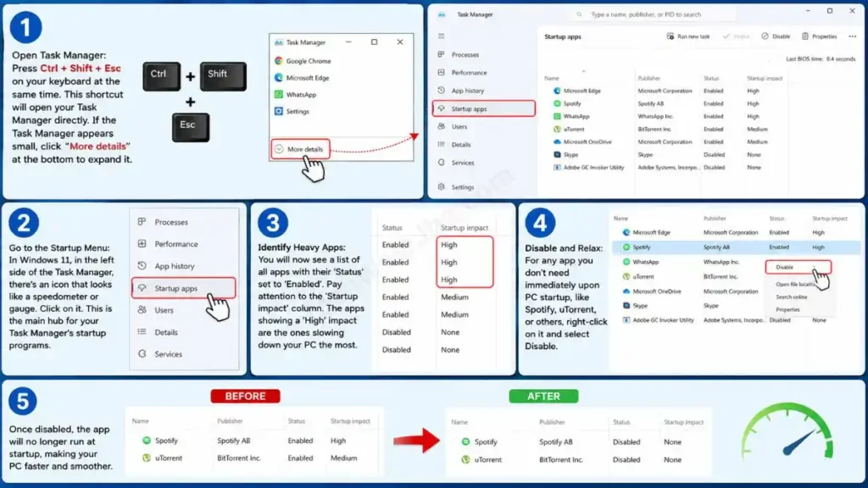Click uTorrent icon in the AFTER table

[x=465, y=459]
